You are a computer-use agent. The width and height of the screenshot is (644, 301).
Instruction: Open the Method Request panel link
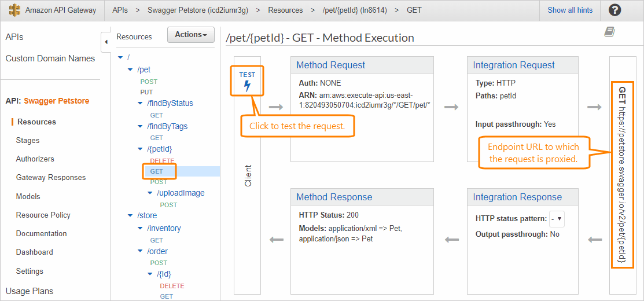pyautogui.click(x=330, y=65)
